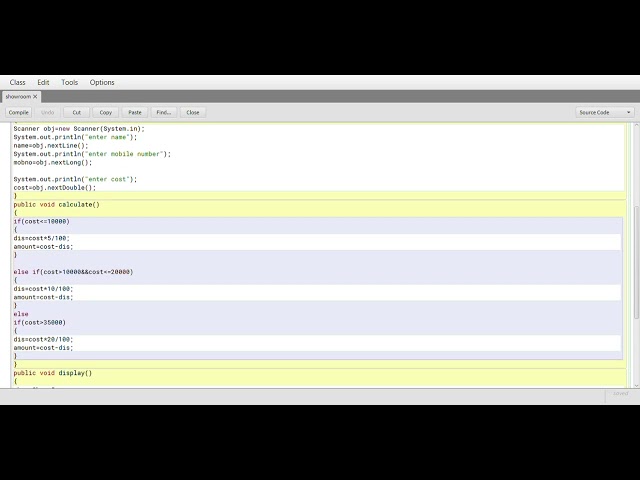Screen dimensions: 640x480
Task: Click the Undo button
Action: tap(47, 112)
